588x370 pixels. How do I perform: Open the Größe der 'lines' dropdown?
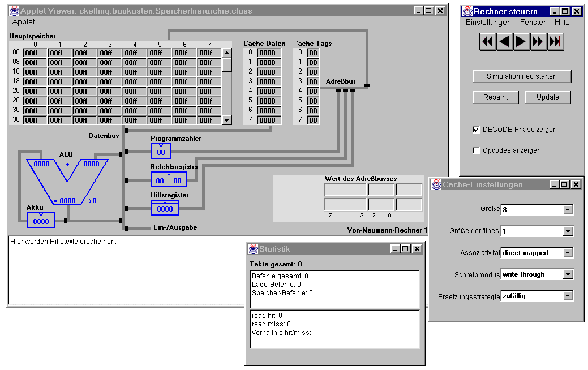(x=568, y=231)
